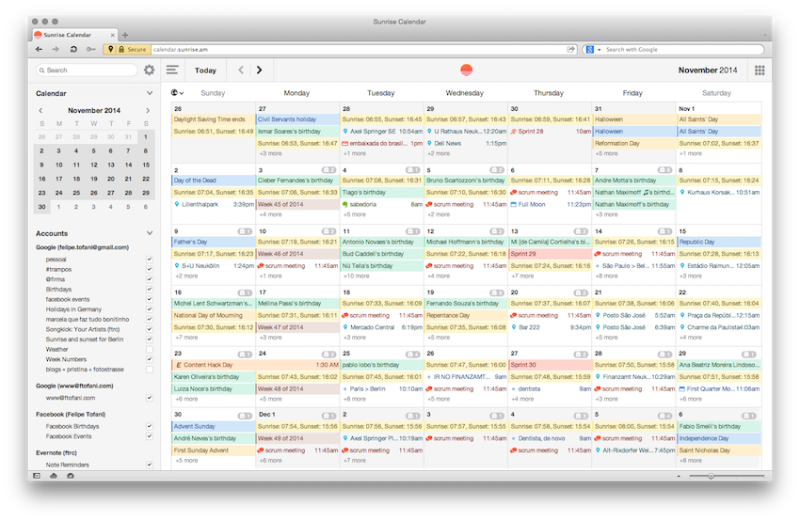This screenshot has width=800, height=521.
Task: Open the Sprint 29 event
Action: tap(549, 254)
